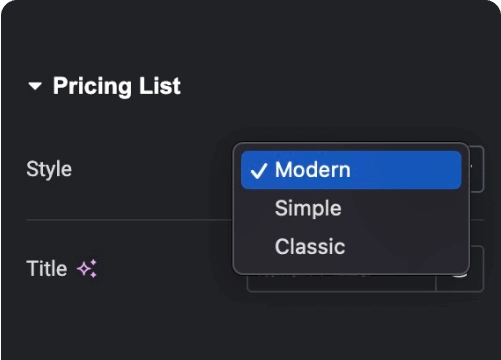The width and height of the screenshot is (501, 360).
Task: Select the Classic style option
Action: click(351, 247)
